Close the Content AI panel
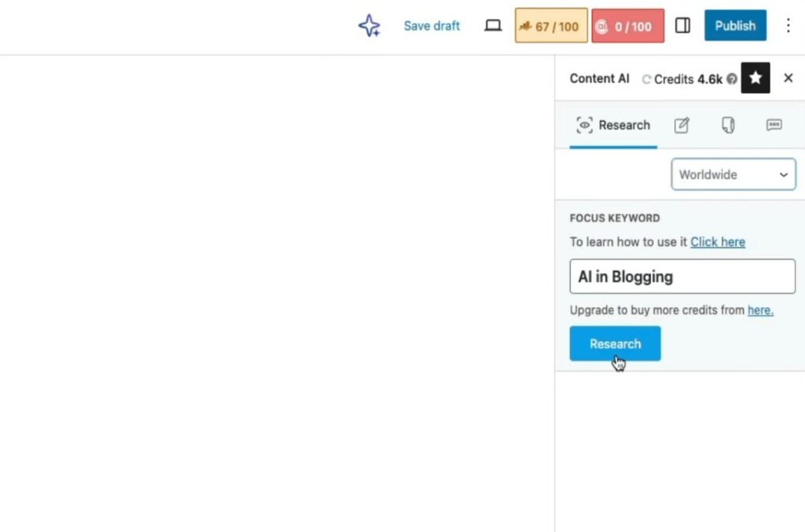This screenshot has height=532, width=805. point(788,79)
